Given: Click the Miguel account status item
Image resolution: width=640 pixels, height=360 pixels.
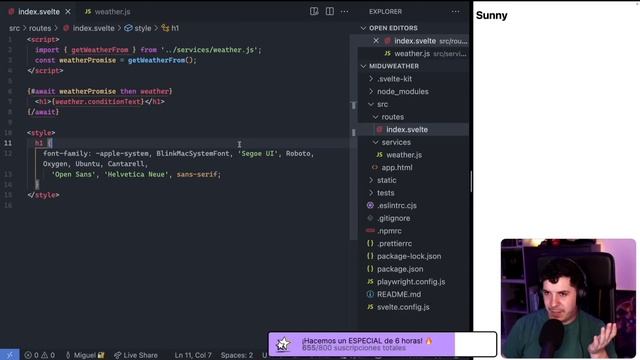Looking at the screenshot, I should [85, 355].
